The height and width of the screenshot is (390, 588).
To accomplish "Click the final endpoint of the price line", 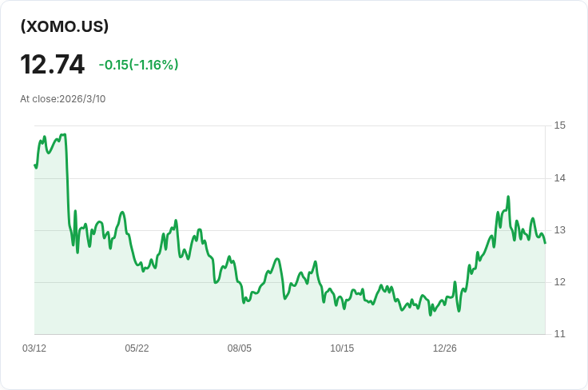I will (545, 243).
